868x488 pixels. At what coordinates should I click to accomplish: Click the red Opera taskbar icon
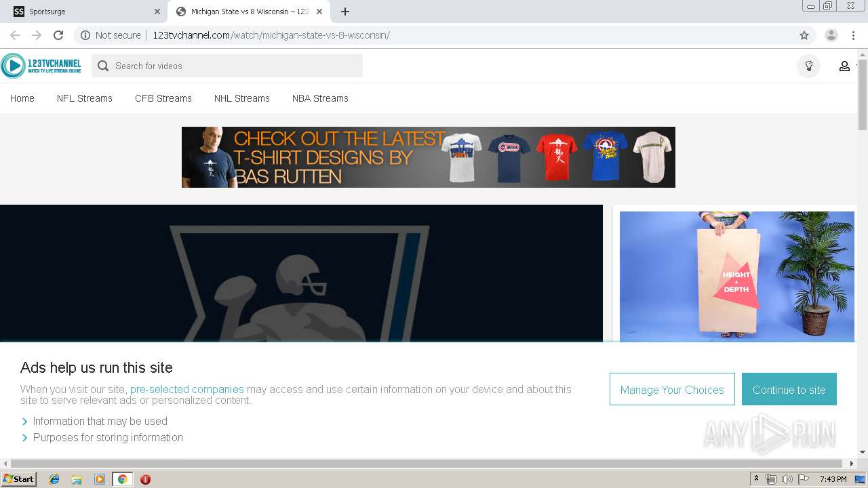click(145, 479)
